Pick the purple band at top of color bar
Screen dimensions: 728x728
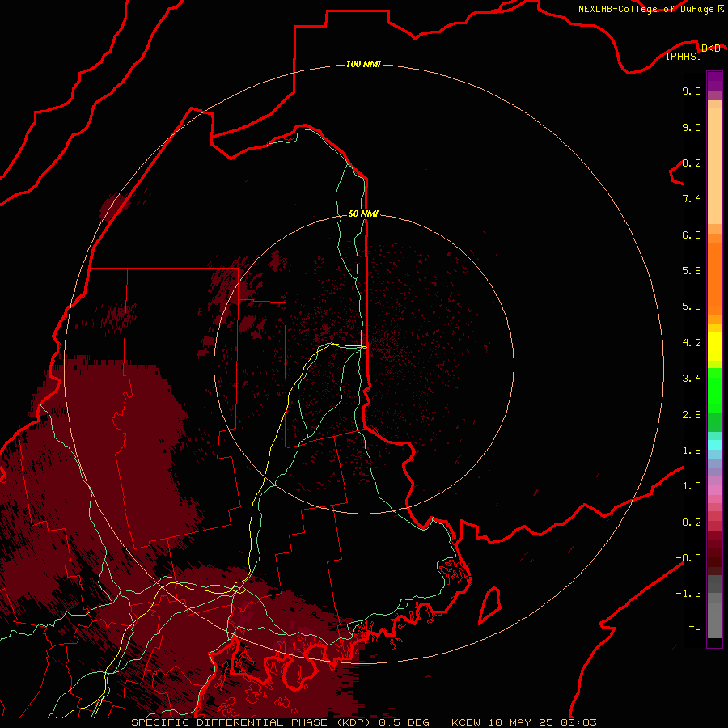tap(714, 81)
